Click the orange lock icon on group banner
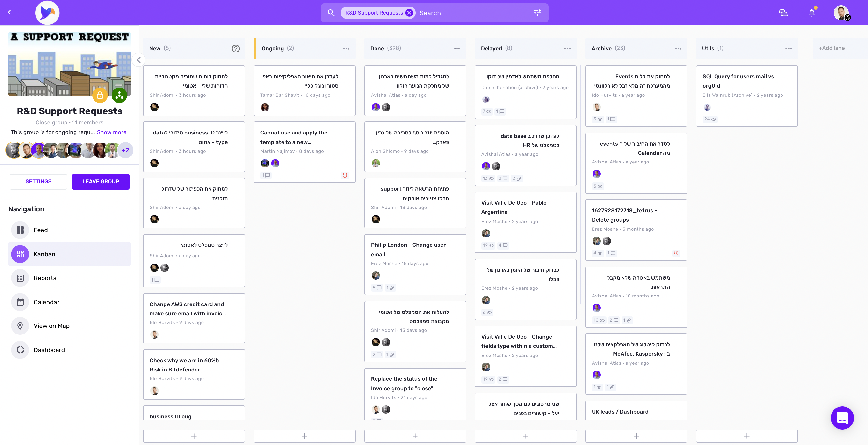868x445 pixels. [100, 95]
